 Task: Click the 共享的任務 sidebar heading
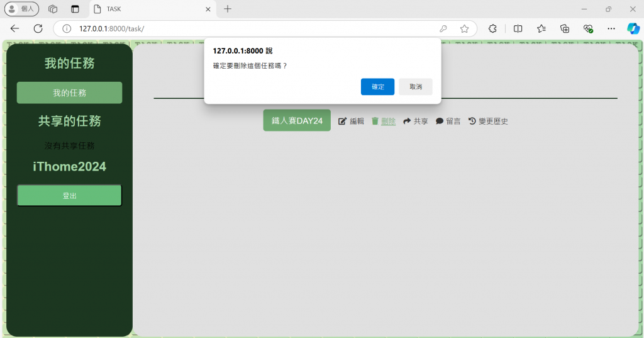click(x=69, y=120)
